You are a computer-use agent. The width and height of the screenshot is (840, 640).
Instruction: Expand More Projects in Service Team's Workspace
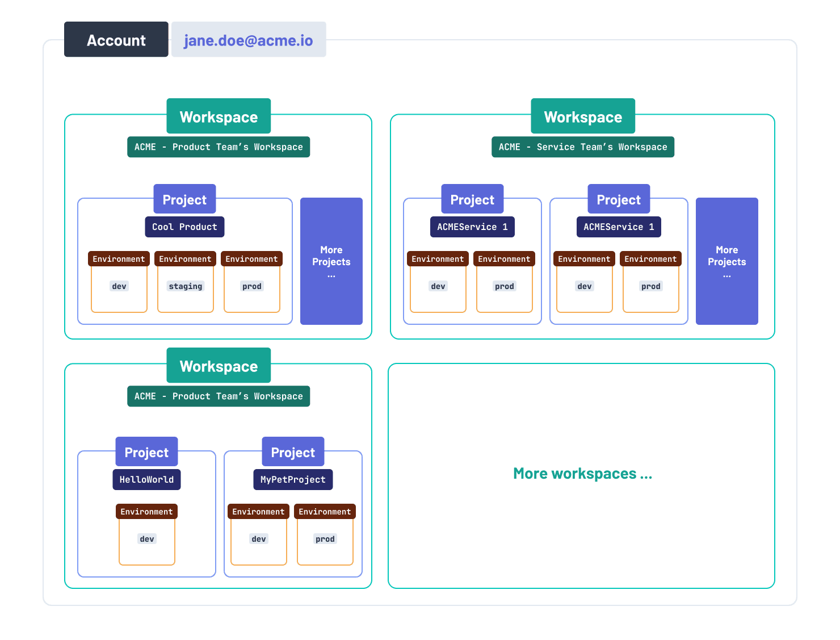click(x=727, y=261)
